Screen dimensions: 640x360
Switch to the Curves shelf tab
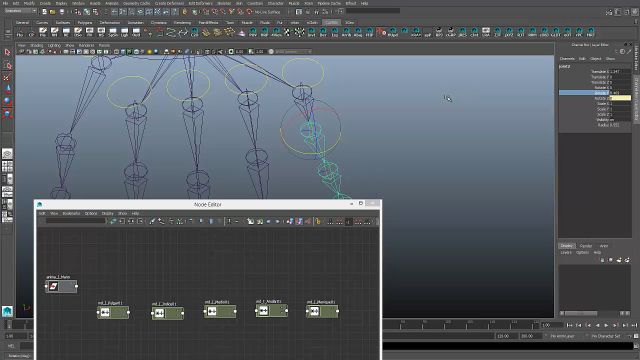point(42,23)
